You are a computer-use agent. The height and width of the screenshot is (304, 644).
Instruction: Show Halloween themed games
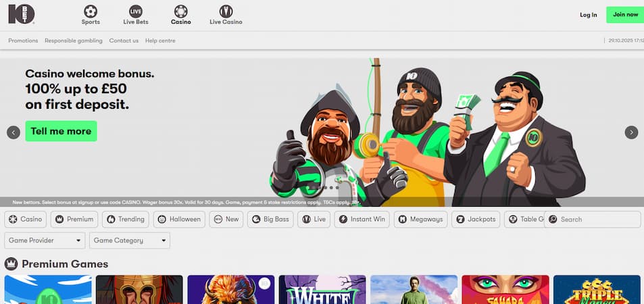click(178, 220)
